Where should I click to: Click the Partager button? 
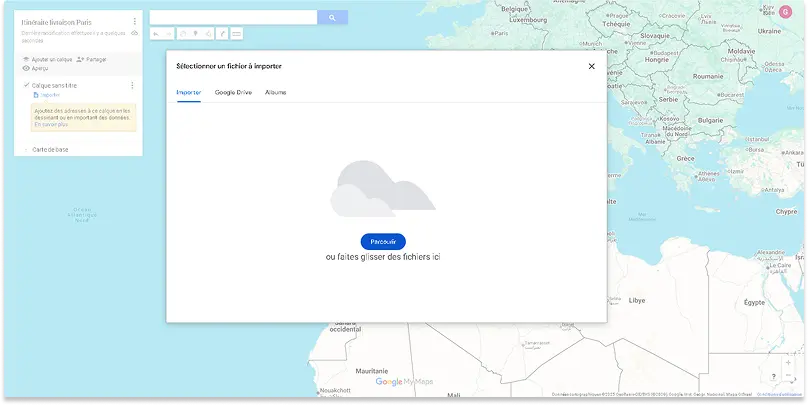92,60
